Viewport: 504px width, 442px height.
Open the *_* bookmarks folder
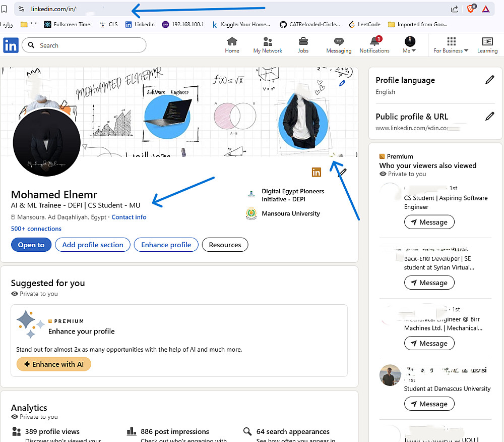click(x=29, y=24)
